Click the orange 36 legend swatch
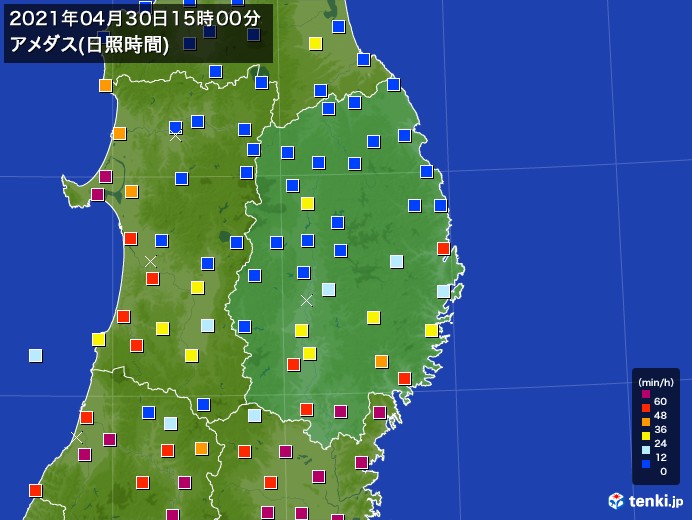Image resolution: width=692 pixels, height=520 pixels. coord(646,422)
